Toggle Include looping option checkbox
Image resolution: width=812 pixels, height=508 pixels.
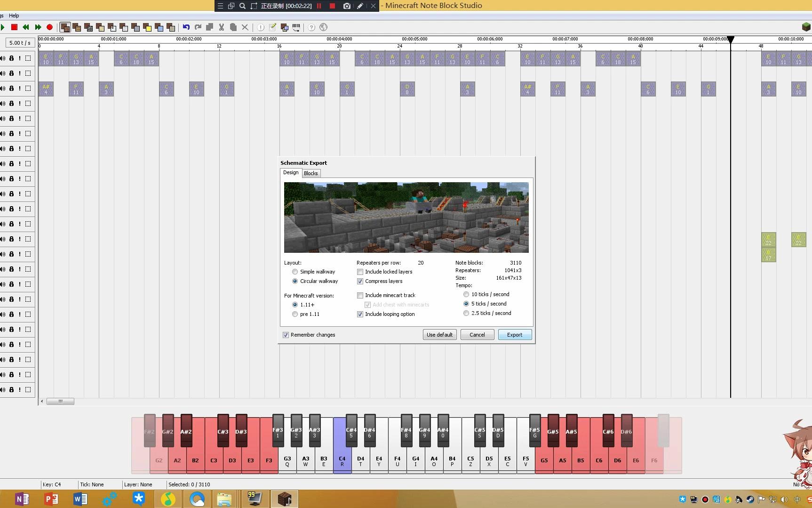pyautogui.click(x=360, y=314)
